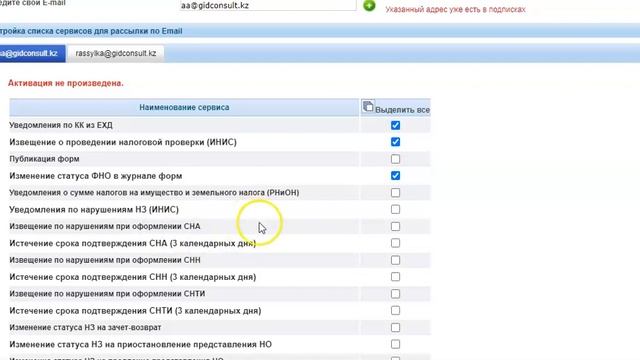This screenshot has height=360, width=640.
Task: Click Уведомления по КК из ЕХД label
Action: [x=61, y=125]
